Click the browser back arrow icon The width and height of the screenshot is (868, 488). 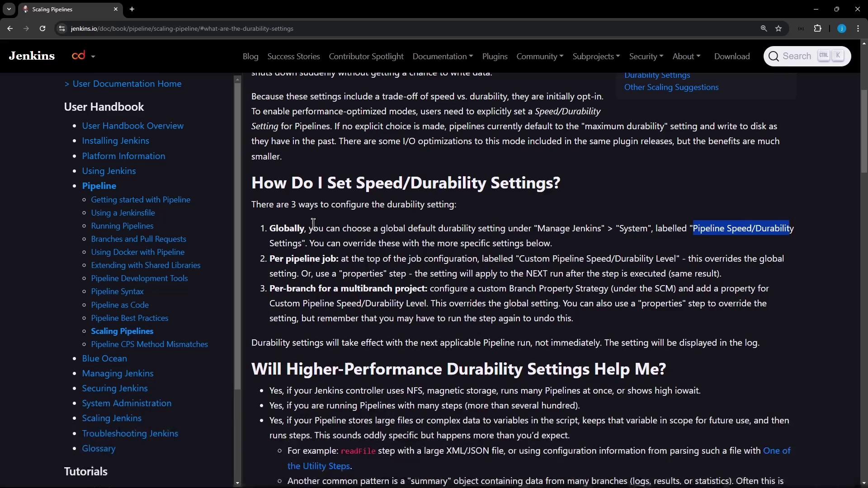pos(10,28)
